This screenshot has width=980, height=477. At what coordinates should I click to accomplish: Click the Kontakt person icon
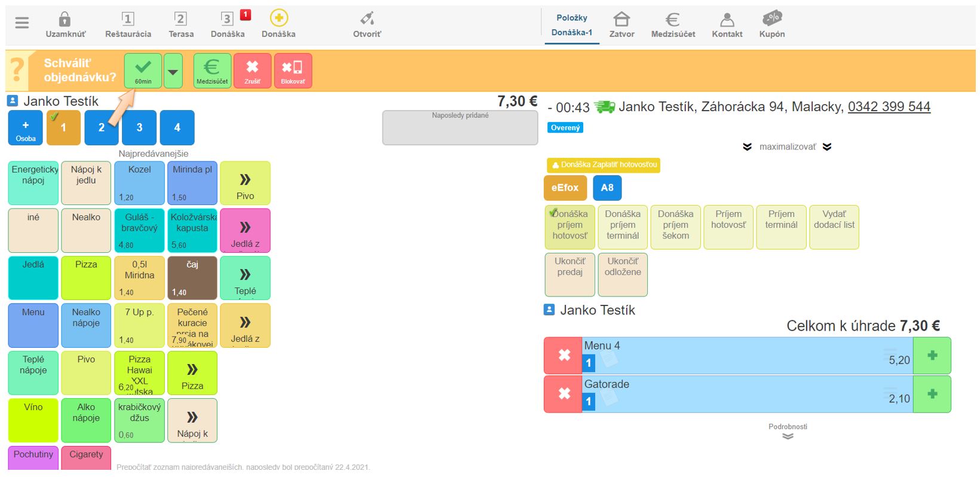(727, 20)
